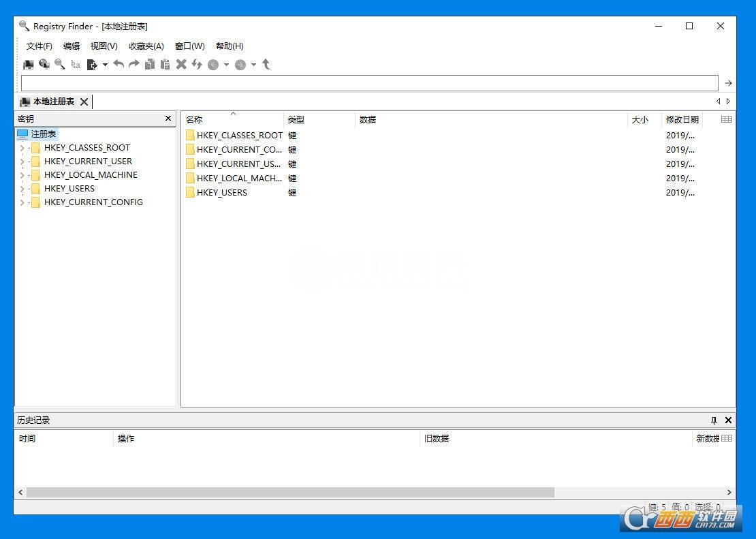Click the Undo arrow icon
This screenshot has width=756, height=539.
(x=119, y=64)
